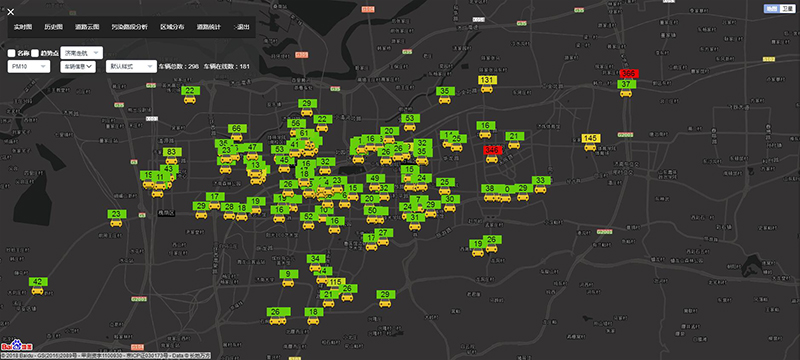This screenshot has height=360, width=800.
Task: Toggle the 趋势点 (trend point) checkbox
Action: (x=35, y=53)
